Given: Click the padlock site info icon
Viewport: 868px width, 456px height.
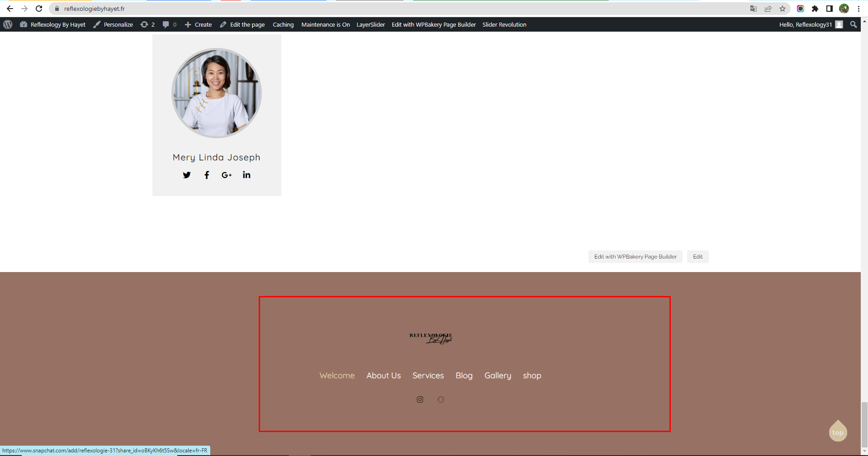Looking at the screenshot, I should 57,9.
